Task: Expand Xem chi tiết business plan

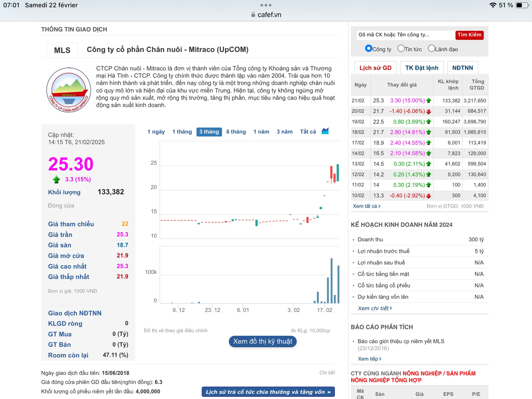Action: (375, 308)
